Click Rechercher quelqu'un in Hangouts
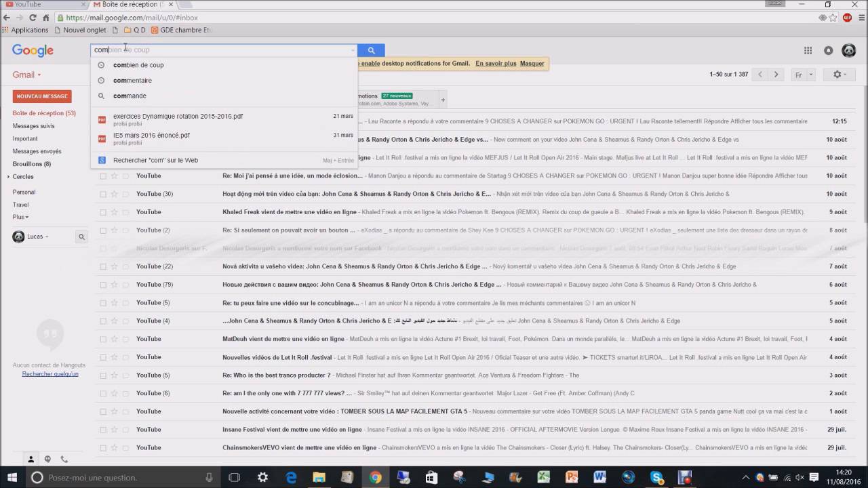868x488 pixels. coord(50,374)
